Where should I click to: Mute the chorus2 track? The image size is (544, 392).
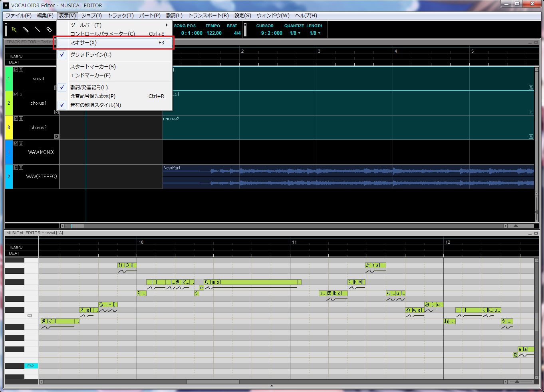[x=16, y=118]
